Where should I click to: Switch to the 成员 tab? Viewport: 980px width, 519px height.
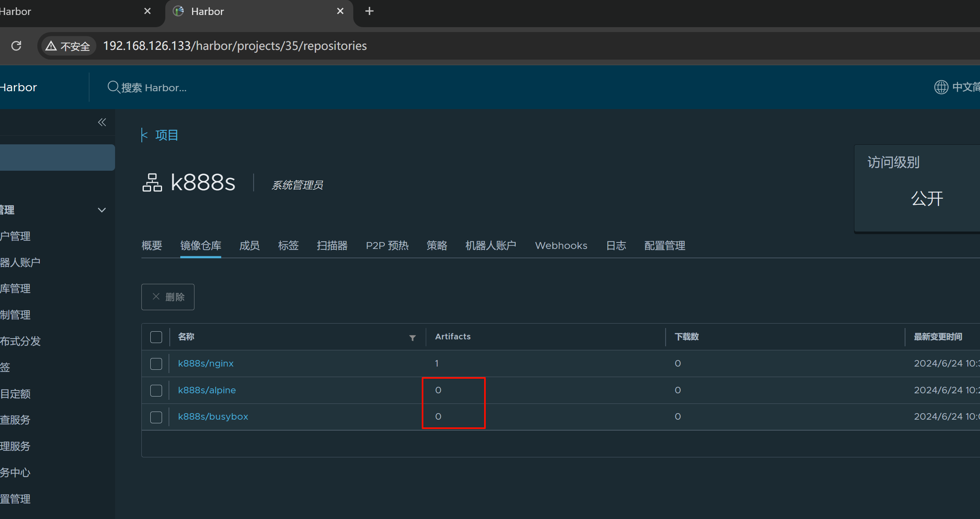click(249, 246)
